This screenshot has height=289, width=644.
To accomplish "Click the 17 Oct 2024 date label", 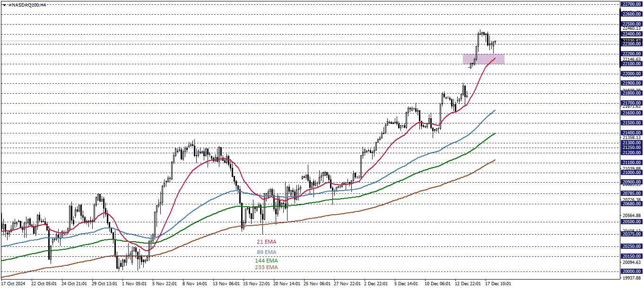I will point(13,284).
